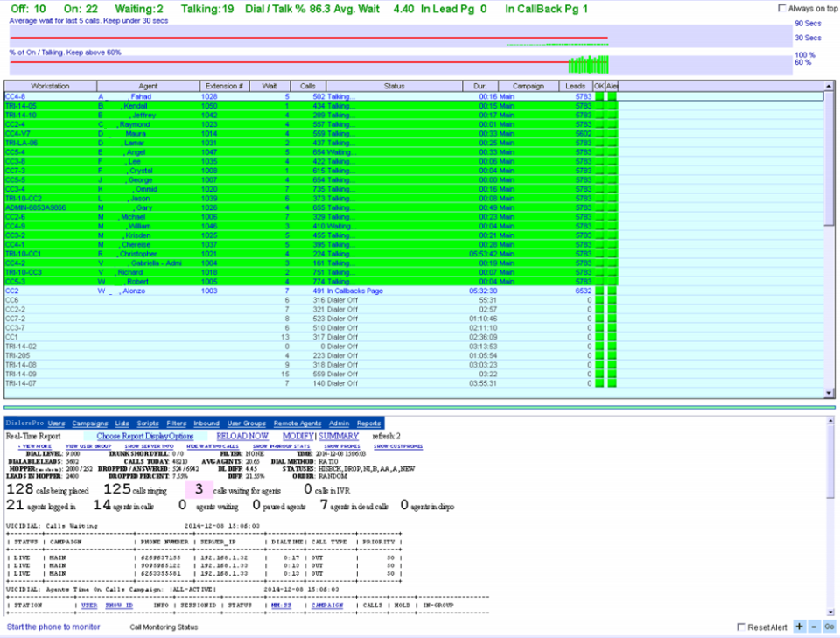Click the report panel scroll-down arrow
This screenshot has width=840, height=638.
click(x=831, y=612)
